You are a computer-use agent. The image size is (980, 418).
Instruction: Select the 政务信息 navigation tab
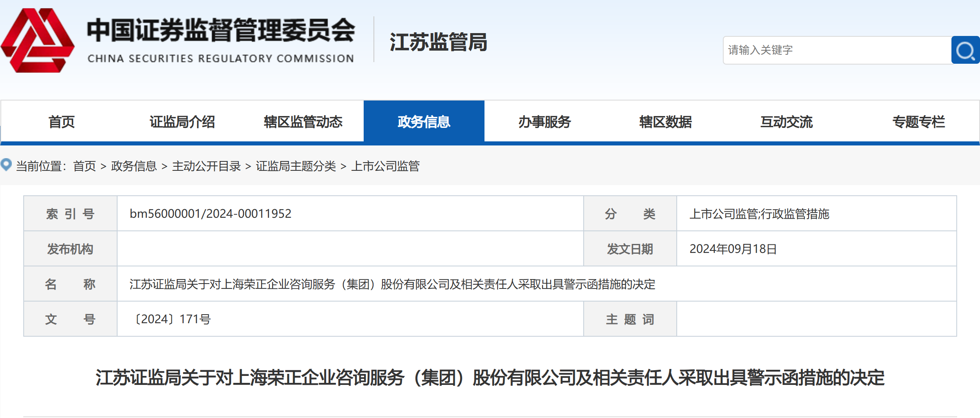[424, 122]
